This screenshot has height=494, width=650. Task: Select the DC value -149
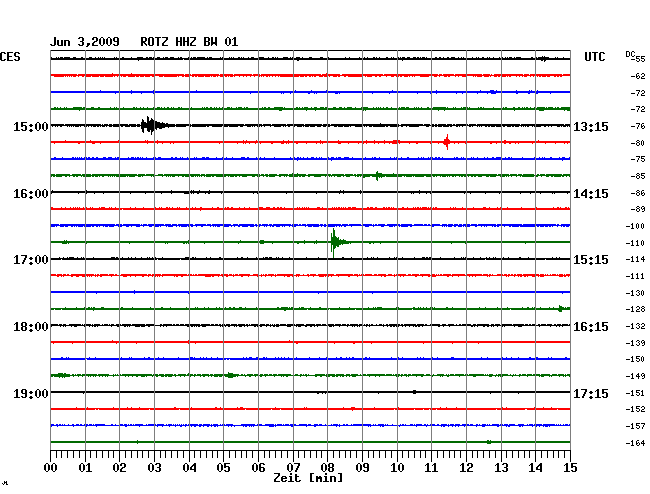click(635, 376)
